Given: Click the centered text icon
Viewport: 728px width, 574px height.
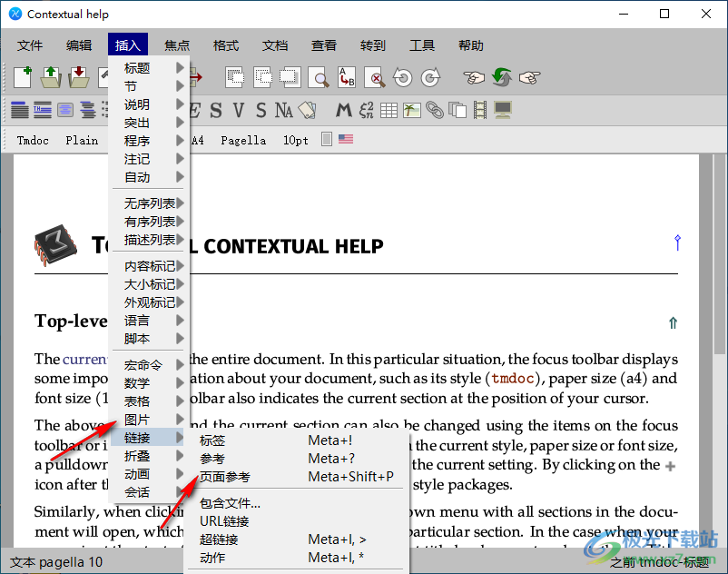Looking at the screenshot, I should tap(88, 110).
